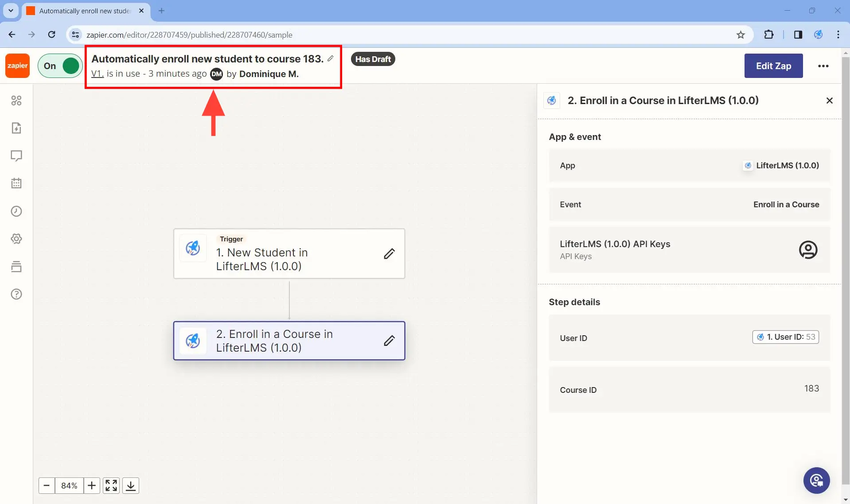Viewport: 850px width, 504px height.
Task: Select the Enroll in a Course step
Action: coord(289,341)
